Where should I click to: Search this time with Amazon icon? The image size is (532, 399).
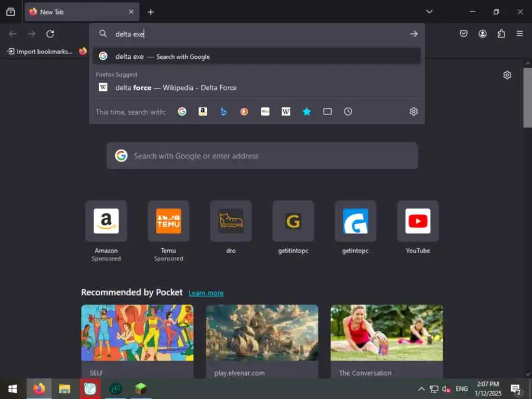[x=203, y=112]
